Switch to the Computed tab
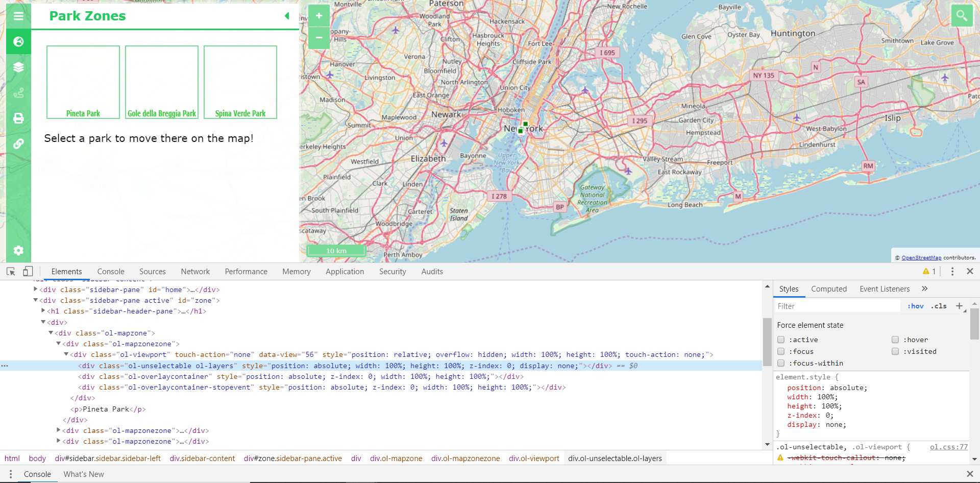 829,288
